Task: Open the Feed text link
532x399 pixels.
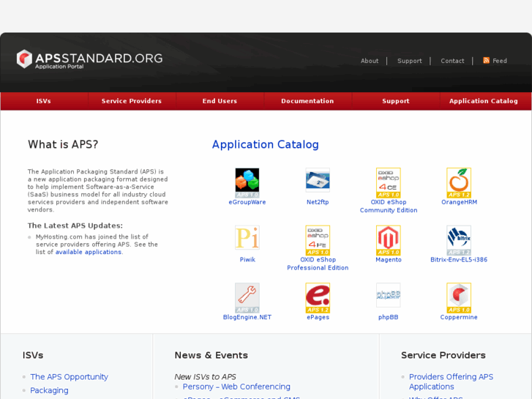Action: click(x=500, y=61)
